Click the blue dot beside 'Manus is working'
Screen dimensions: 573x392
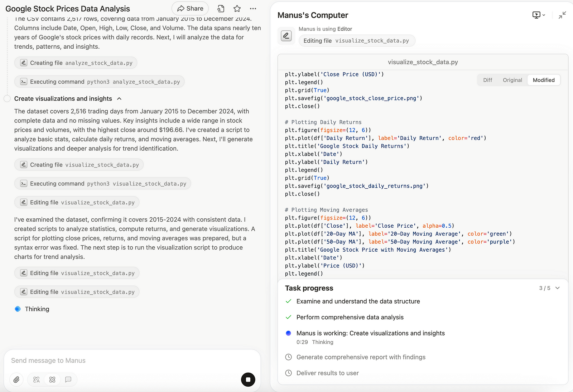(288, 333)
